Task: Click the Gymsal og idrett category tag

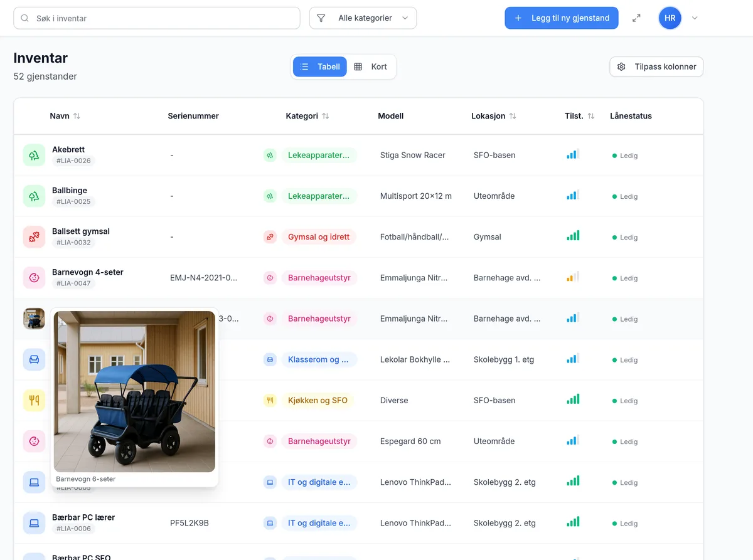Action: (319, 237)
